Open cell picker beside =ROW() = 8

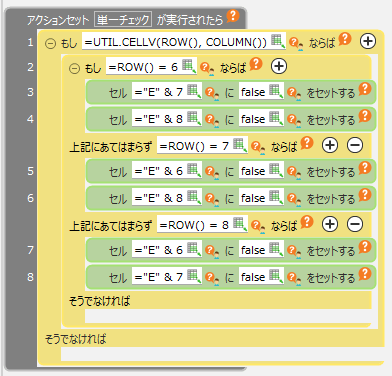(x=240, y=224)
